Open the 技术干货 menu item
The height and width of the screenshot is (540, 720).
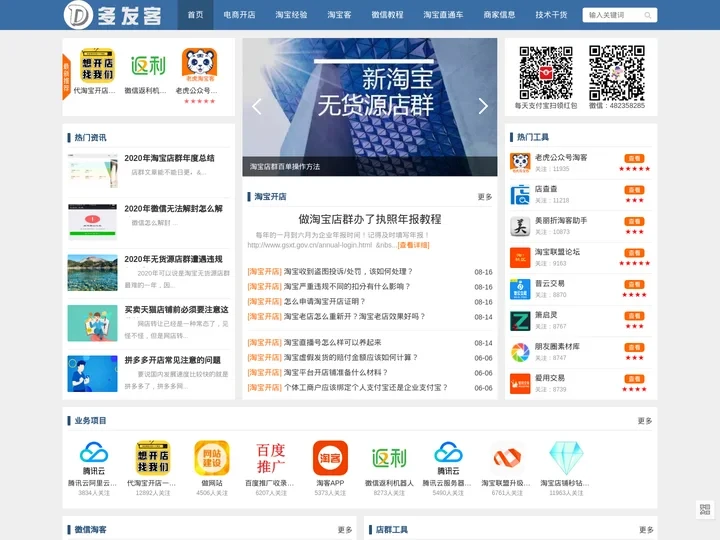click(x=551, y=15)
